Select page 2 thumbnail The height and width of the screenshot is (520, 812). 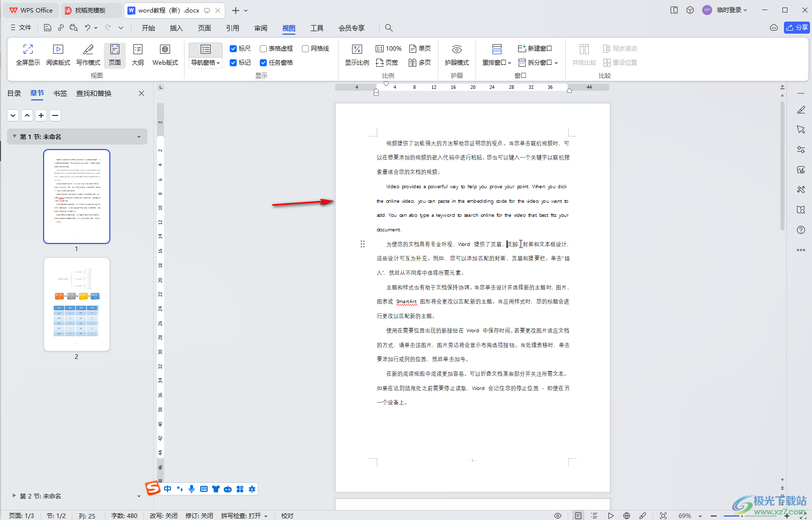(x=77, y=304)
